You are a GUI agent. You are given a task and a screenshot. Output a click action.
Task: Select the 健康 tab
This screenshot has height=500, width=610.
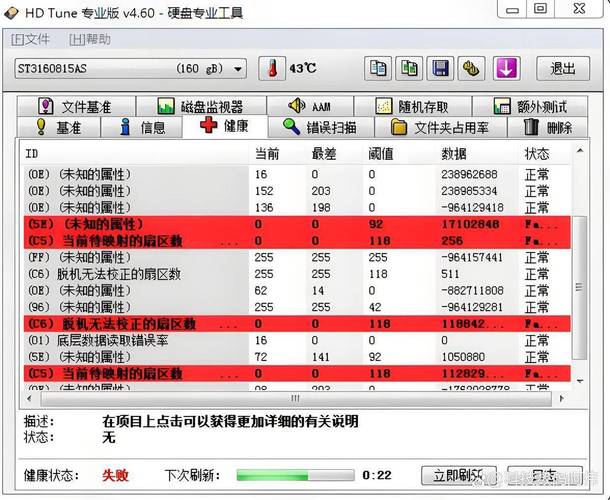(225, 126)
